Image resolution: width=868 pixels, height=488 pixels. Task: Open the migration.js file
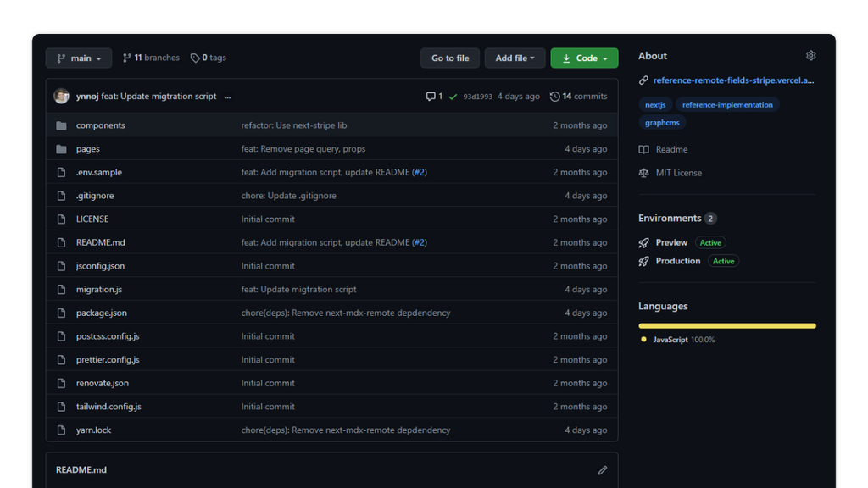pyautogui.click(x=99, y=290)
